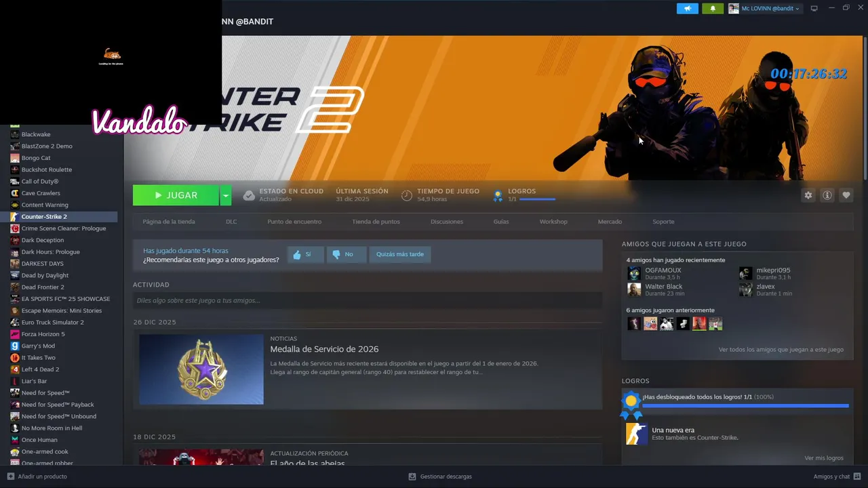Image resolution: width=868 pixels, height=488 pixels.
Task: Click the 'Una nueva era' achievement icon
Action: 636,434
